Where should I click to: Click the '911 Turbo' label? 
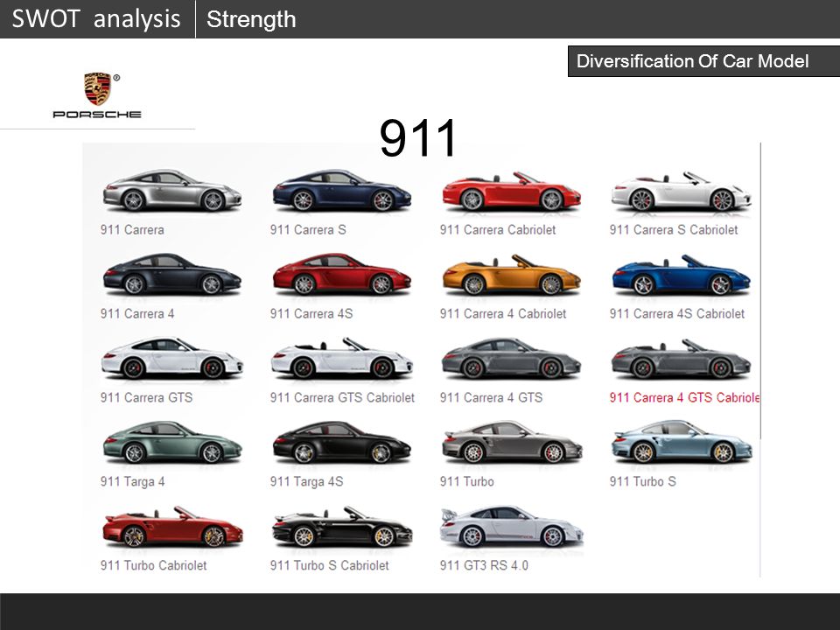[x=466, y=481]
